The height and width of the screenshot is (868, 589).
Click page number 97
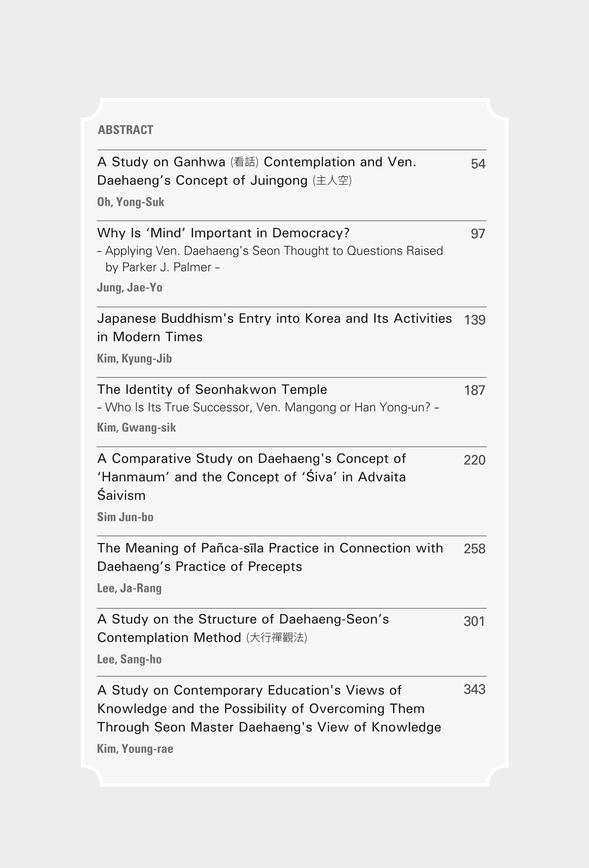[x=478, y=234]
